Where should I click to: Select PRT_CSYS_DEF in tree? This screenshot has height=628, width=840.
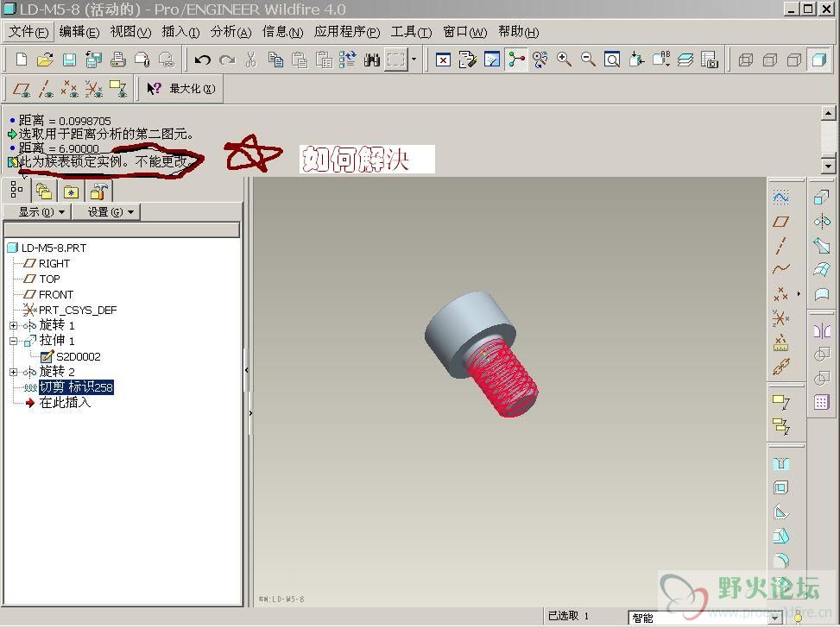[x=78, y=310]
